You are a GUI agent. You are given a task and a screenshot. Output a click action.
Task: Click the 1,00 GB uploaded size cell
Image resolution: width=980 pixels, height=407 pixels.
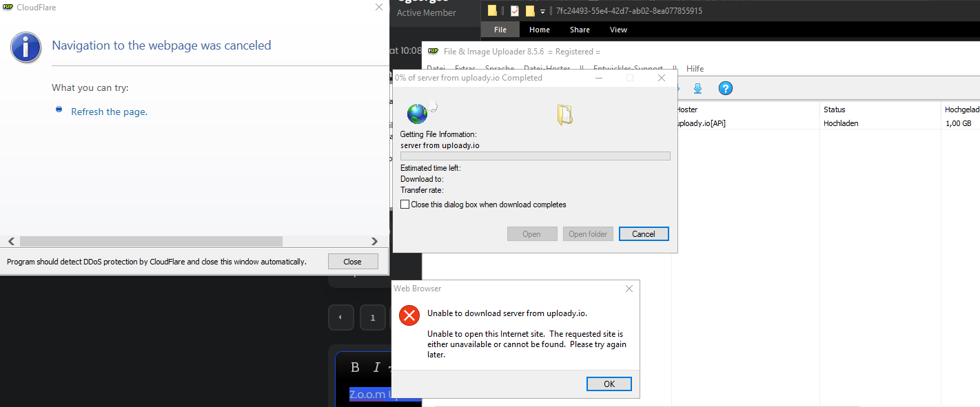pyautogui.click(x=960, y=123)
